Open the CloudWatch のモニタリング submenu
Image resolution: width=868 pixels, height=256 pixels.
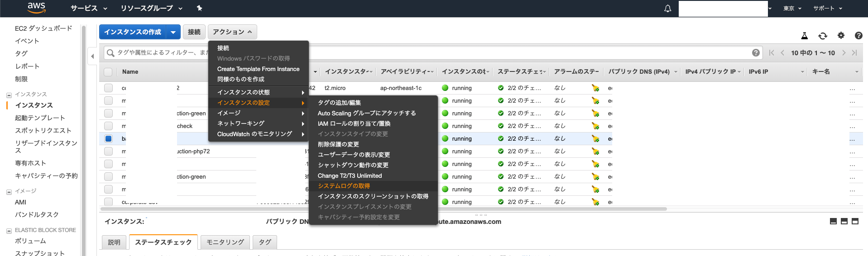(258, 134)
